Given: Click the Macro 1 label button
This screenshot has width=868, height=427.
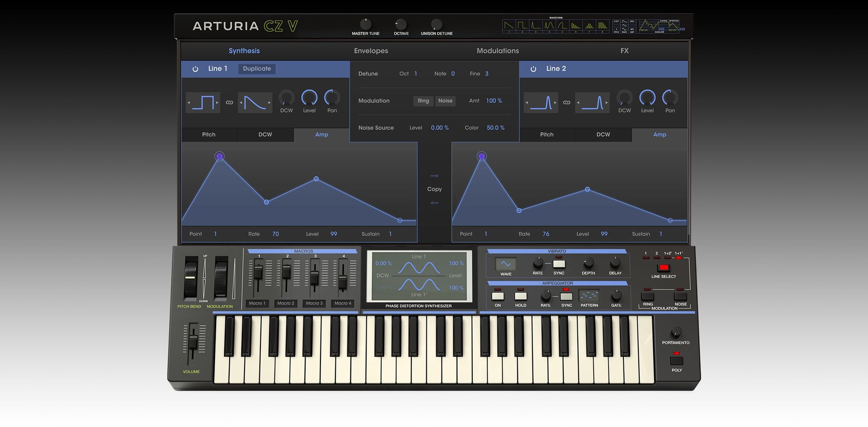Looking at the screenshot, I should tap(257, 303).
